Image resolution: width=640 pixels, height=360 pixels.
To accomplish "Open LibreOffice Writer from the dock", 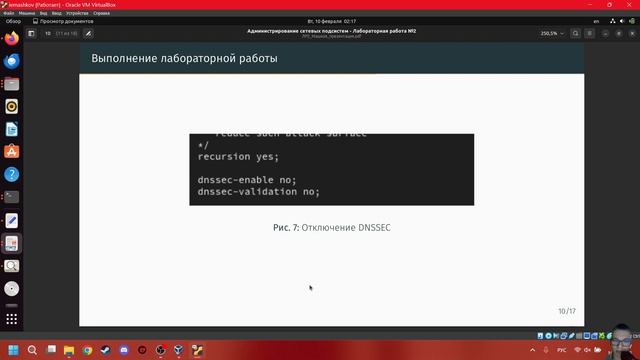I will 11,129.
